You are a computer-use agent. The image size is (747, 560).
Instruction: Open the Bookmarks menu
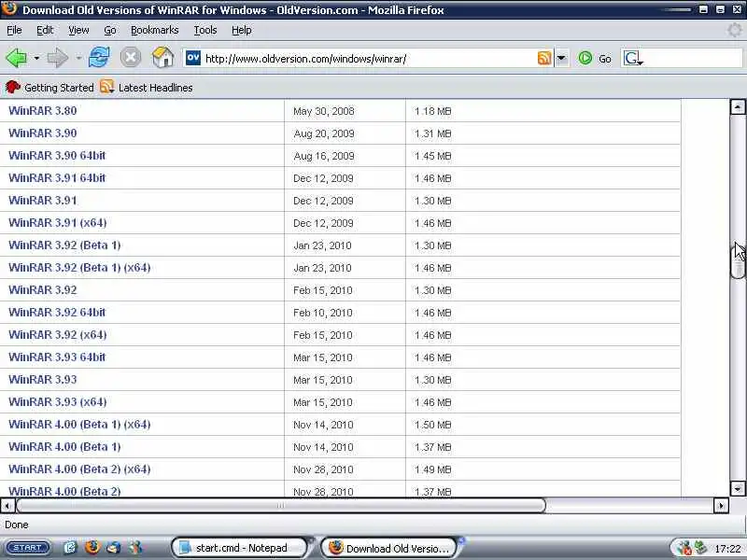(x=155, y=30)
